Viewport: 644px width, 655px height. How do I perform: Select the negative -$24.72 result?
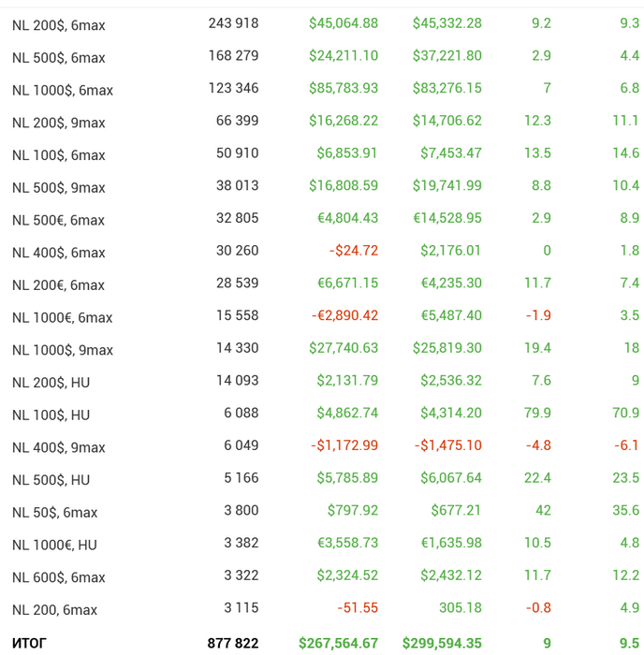pyautogui.click(x=354, y=251)
